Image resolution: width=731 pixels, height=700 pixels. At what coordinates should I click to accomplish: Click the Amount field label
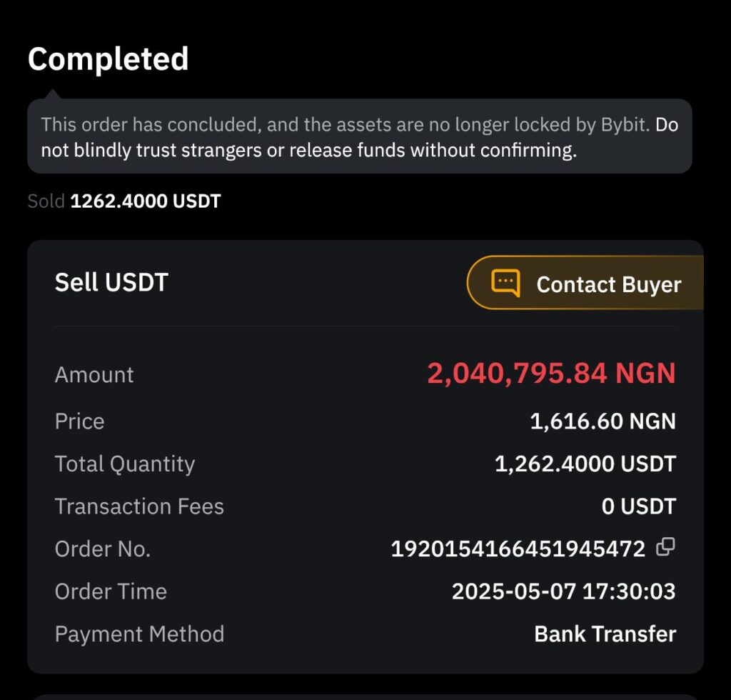click(94, 375)
